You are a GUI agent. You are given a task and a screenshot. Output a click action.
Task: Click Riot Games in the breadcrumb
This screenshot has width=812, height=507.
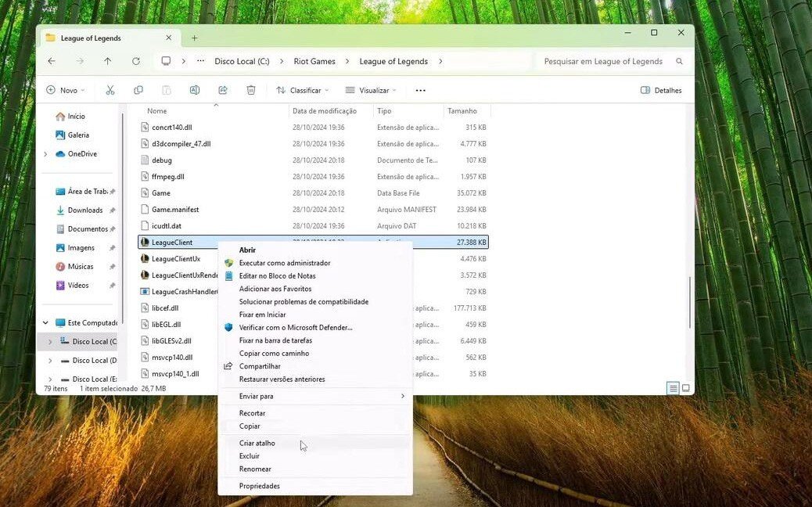coord(314,61)
